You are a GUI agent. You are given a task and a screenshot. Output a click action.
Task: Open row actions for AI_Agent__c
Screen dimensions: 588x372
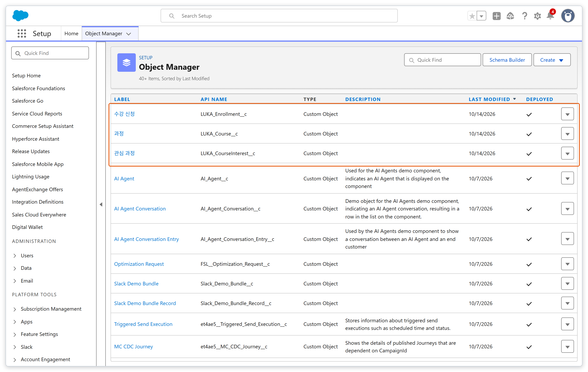point(567,178)
